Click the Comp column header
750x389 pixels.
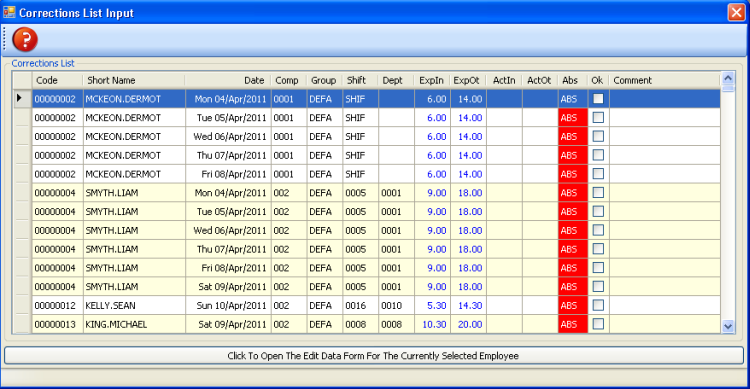288,80
